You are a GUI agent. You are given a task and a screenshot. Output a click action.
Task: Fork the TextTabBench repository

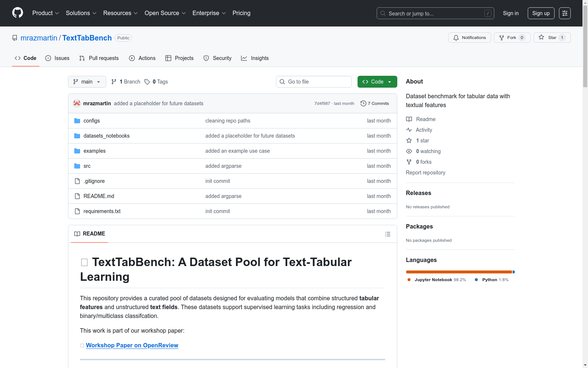512,38
